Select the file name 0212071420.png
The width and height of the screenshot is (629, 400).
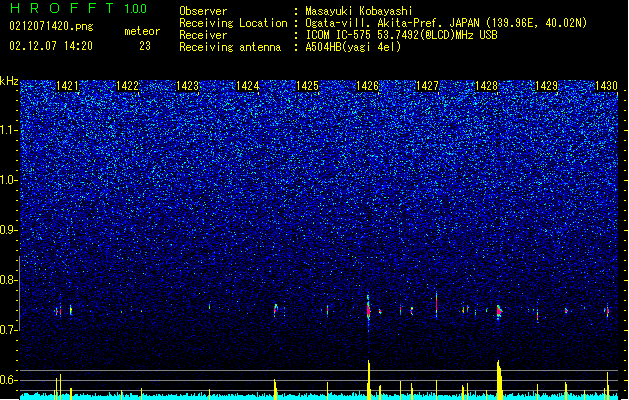click(x=51, y=26)
